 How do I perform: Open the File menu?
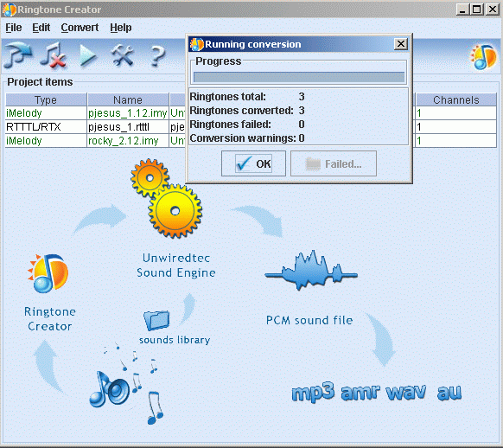coord(14,28)
